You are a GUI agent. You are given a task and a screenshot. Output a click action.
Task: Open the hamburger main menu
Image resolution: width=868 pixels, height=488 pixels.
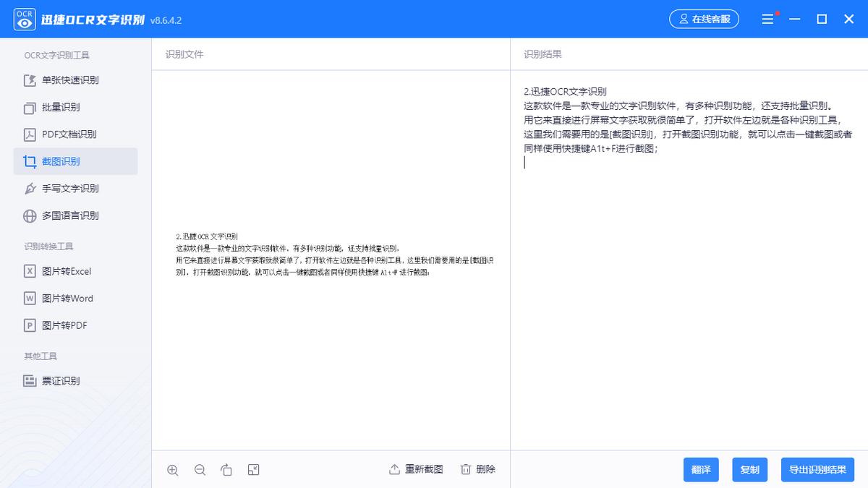pyautogui.click(x=767, y=19)
